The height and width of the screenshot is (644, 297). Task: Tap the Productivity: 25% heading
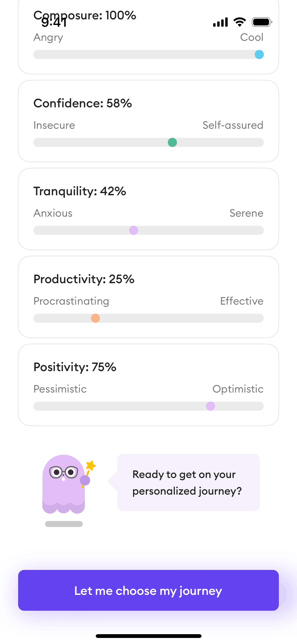coord(84,279)
